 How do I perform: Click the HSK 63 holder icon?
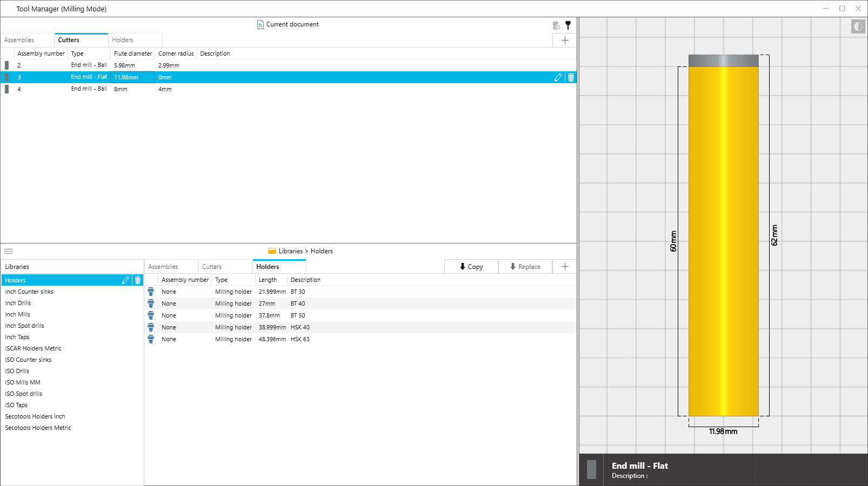point(151,339)
